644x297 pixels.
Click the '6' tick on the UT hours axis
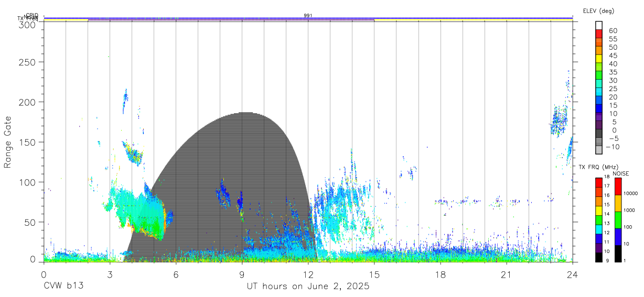(176, 274)
